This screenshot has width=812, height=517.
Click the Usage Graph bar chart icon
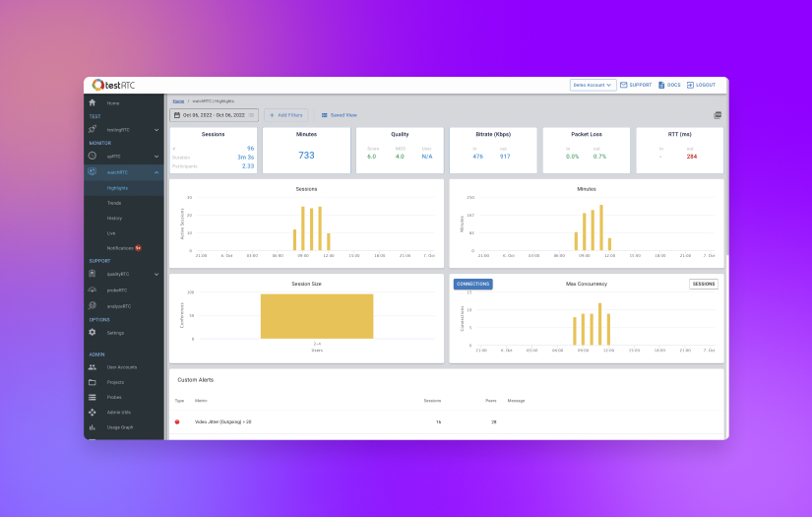click(x=93, y=427)
